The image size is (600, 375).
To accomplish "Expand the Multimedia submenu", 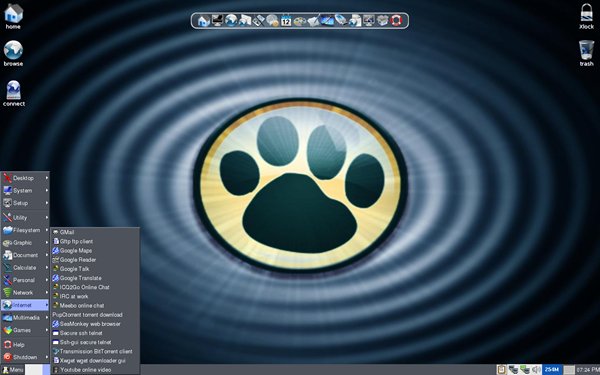I will tap(25, 318).
